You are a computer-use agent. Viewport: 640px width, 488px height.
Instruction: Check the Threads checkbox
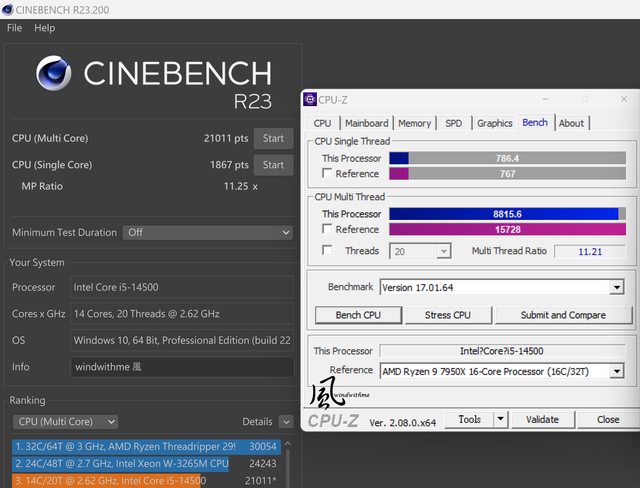(327, 251)
